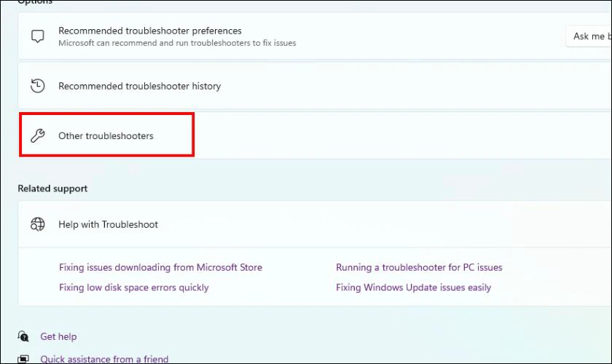This screenshot has width=612, height=364.
Task: Open Fixing Windows Update issues easily
Action: 413,288
